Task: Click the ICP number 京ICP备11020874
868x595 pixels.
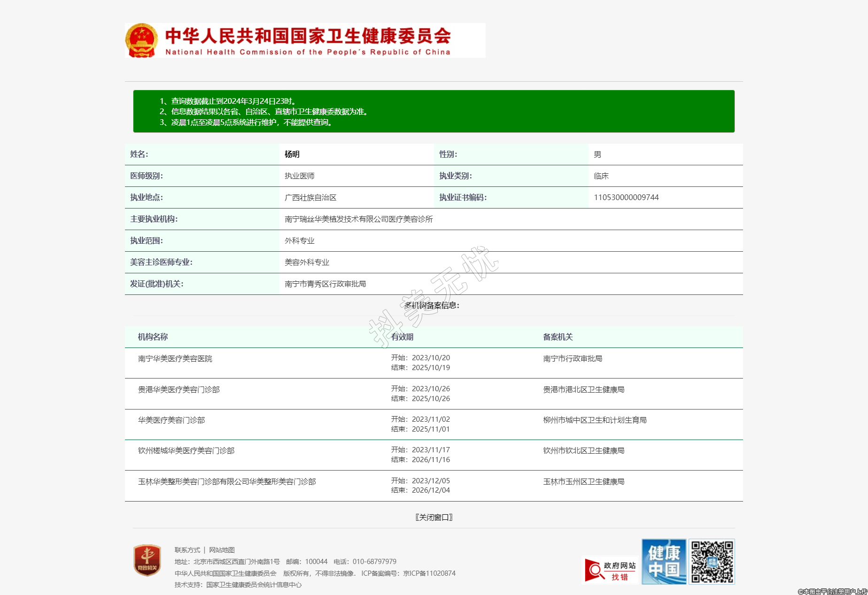Action: pos(429,573)
